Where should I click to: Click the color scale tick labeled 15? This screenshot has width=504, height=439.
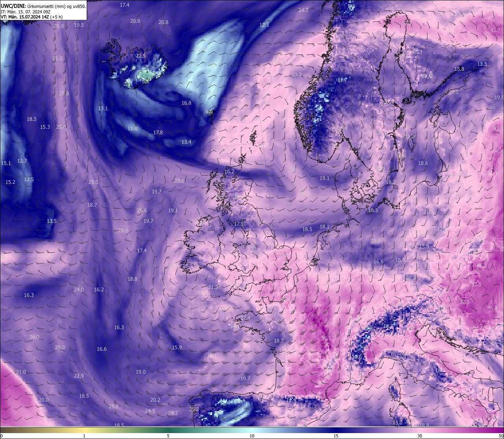(x=336, y=436)
